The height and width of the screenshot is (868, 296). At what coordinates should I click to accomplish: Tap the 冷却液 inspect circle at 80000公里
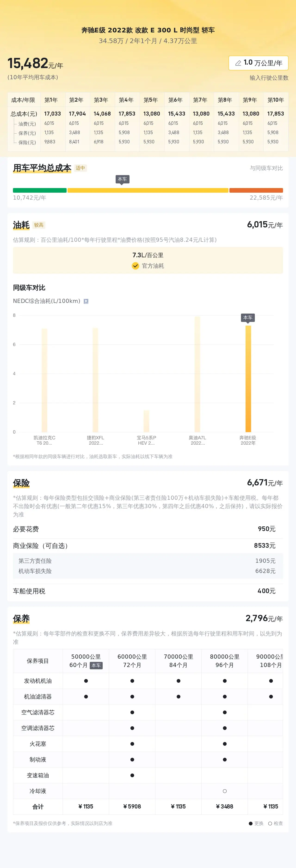(x=225, y=791)
